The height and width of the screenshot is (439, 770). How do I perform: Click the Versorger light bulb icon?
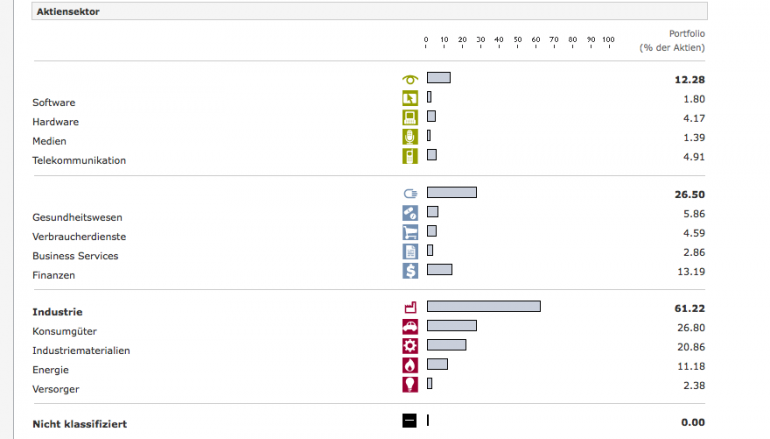pyautogui.click(x=409, y=384)
